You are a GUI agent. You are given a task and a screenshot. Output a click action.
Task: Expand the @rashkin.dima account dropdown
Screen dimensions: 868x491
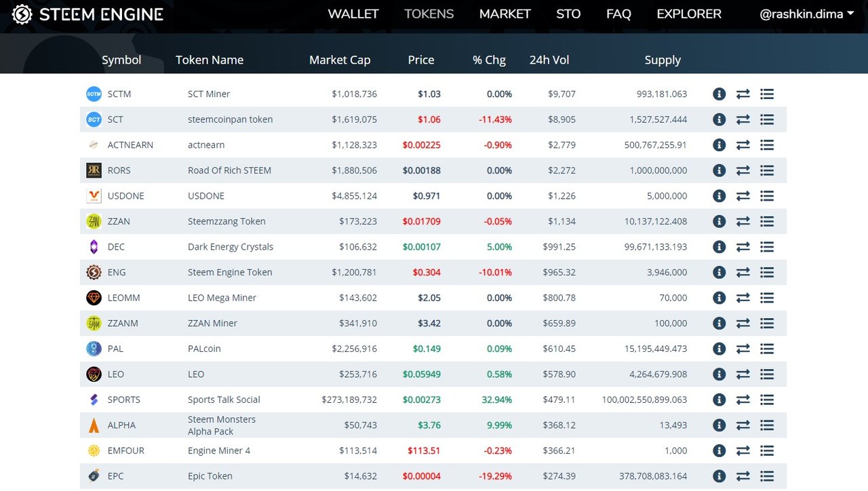click(806, 14)
